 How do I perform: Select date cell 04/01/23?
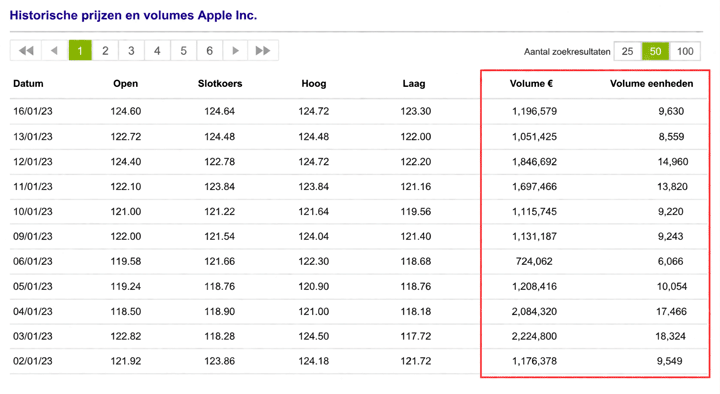coord(33,311)
